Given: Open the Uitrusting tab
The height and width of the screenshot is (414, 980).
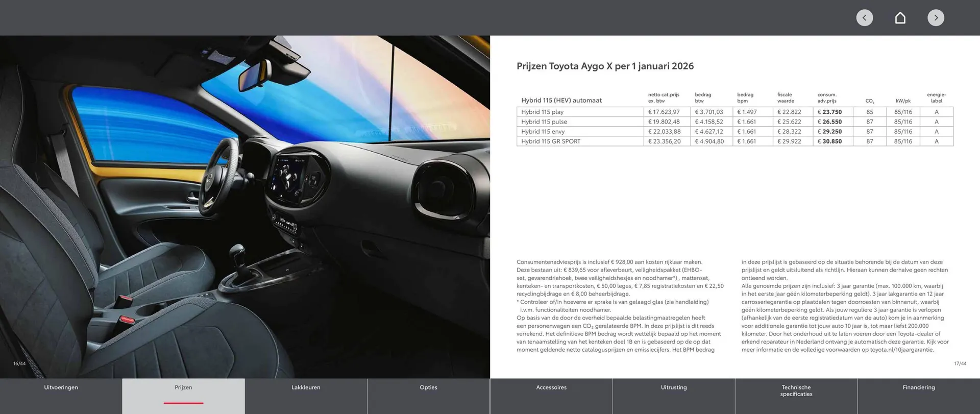Looking at the screenshot, I should coord(674,396).
